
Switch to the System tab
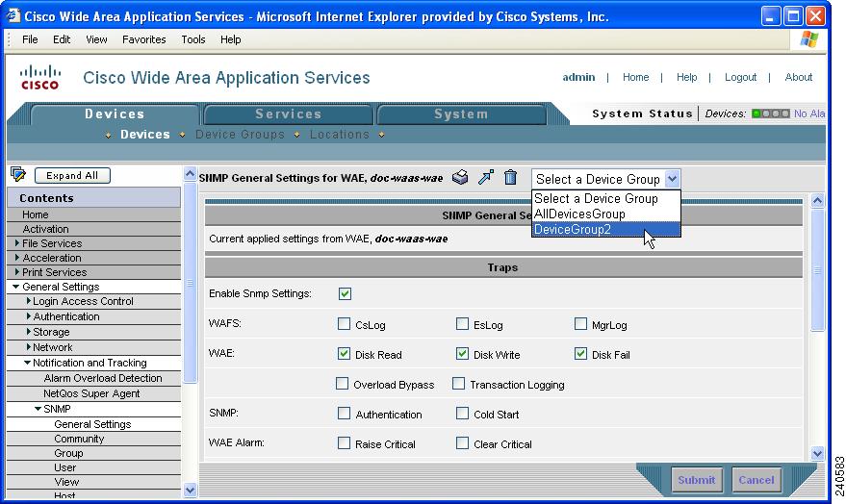pyautogui.click(x=461, y=113)
